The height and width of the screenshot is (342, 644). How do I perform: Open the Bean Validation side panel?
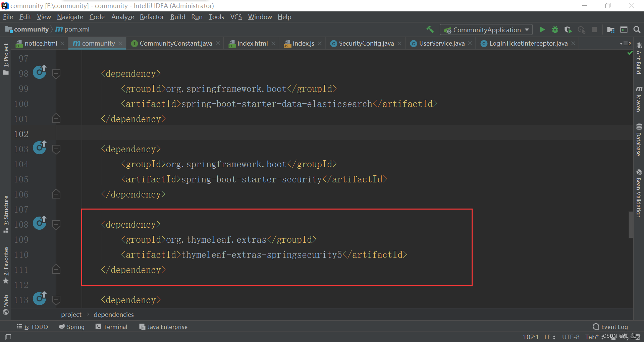[639, 193]
